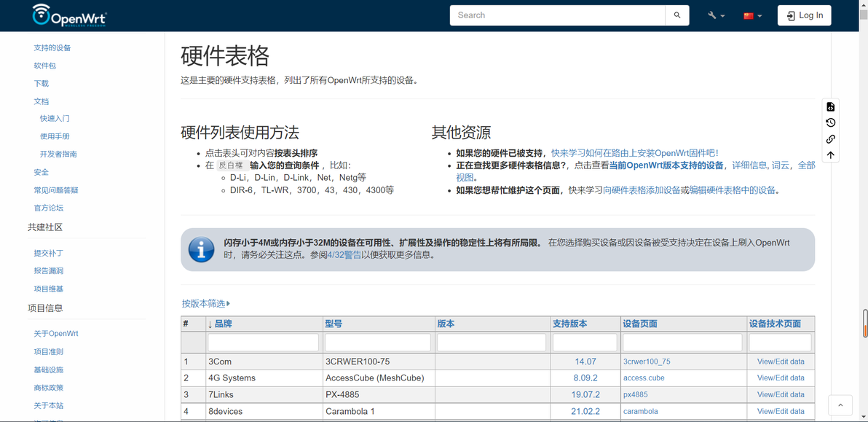
Task: Click the search magnifier icon button
Action: point(677,15)
